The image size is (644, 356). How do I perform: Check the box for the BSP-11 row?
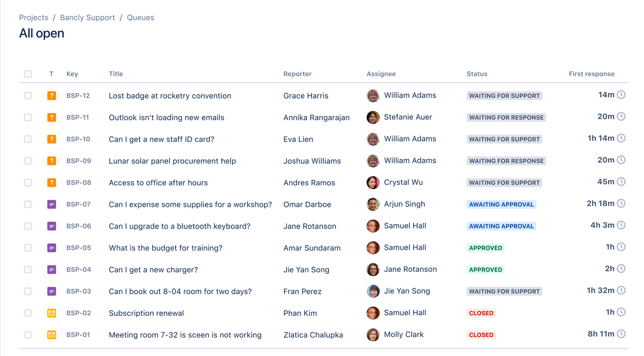point(28,118)
